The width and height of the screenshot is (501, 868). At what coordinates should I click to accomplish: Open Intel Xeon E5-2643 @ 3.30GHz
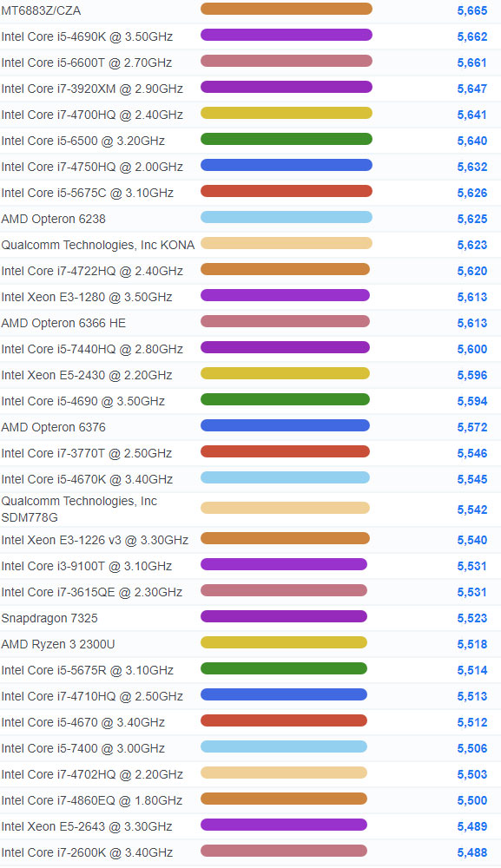click(87, 826)
